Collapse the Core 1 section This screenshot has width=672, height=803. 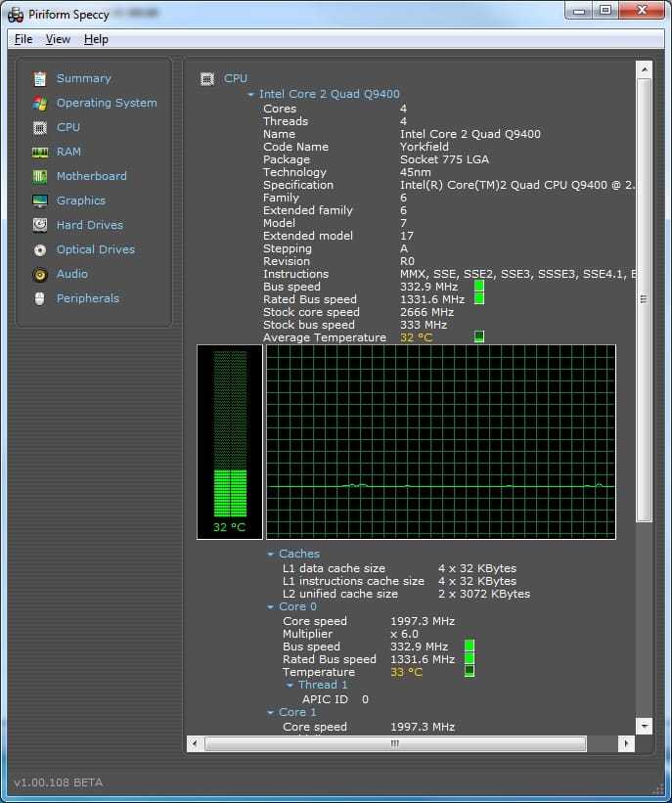pos(270,713)
